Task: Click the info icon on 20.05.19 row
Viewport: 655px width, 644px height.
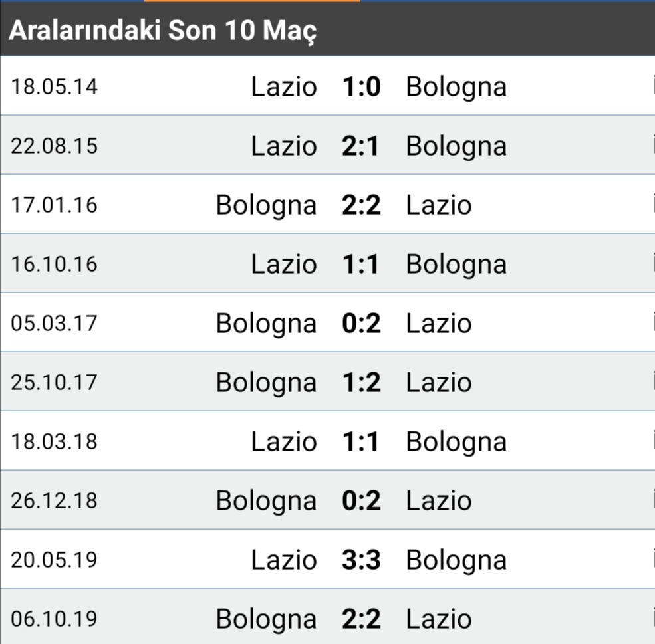Action: [x=653, y=558]
